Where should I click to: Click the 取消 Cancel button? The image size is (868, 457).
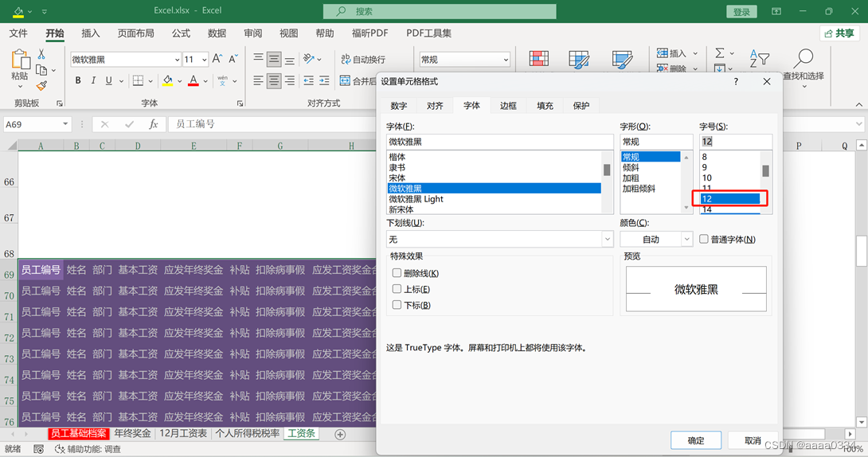point(753,440)
